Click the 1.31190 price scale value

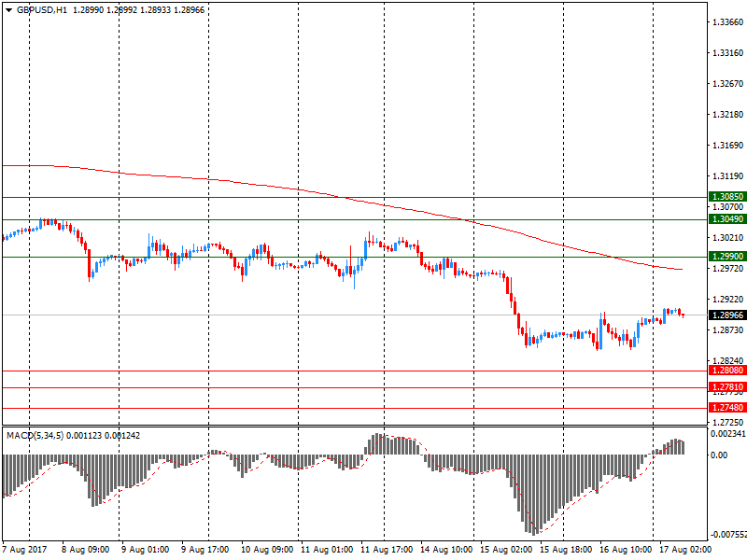coord(727,176)
